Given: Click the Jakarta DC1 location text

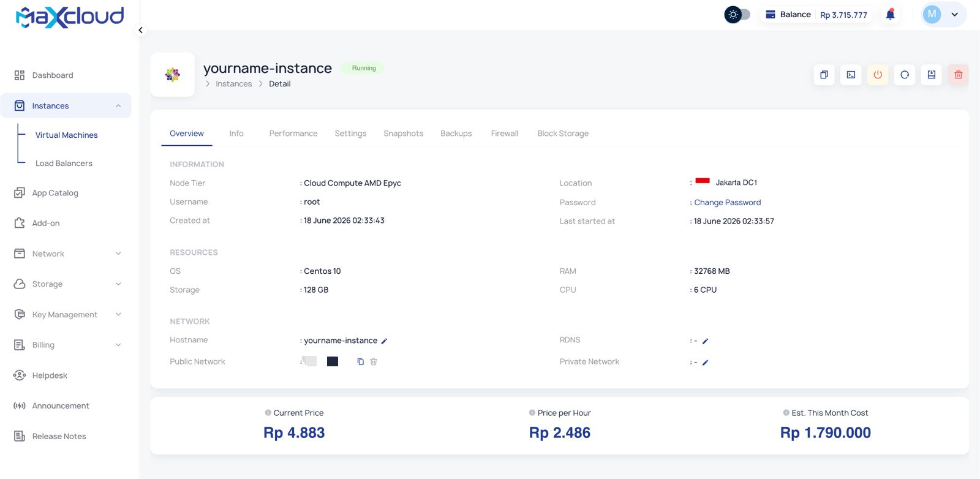Looking at the screenshot, I should pyautogui.click(x=736, y=183).
